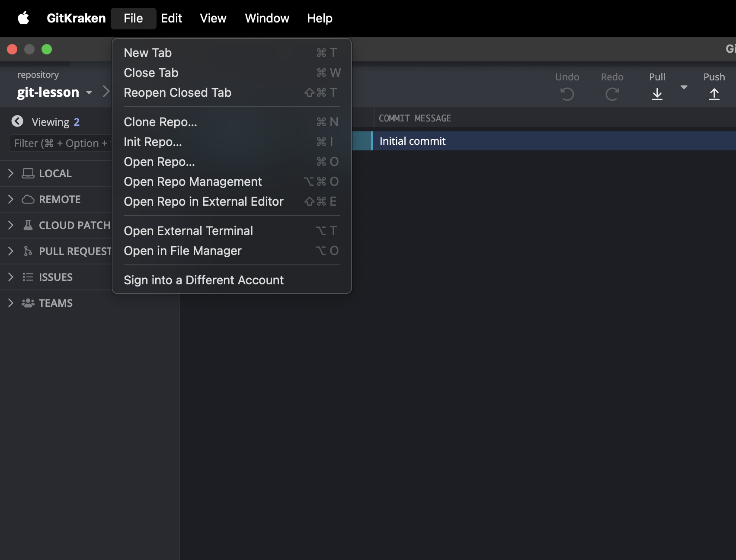This screenshot has height=560, width=736.
Task: Select Open Repo in External Editor
Action: point(204,201)
